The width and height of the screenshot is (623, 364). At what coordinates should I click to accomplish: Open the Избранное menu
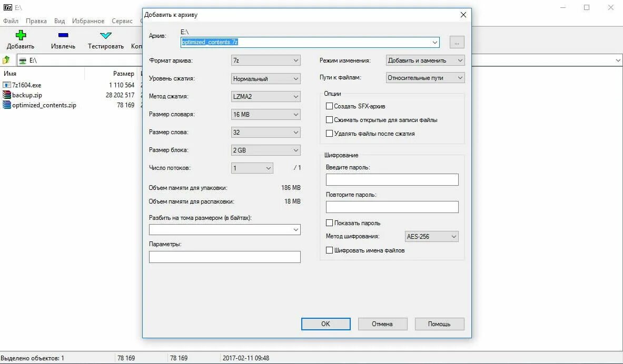click(x=88, y=21)
